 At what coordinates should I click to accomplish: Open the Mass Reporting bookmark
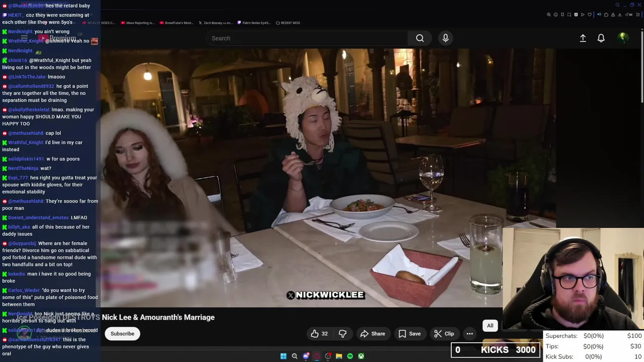coord(137,23)
